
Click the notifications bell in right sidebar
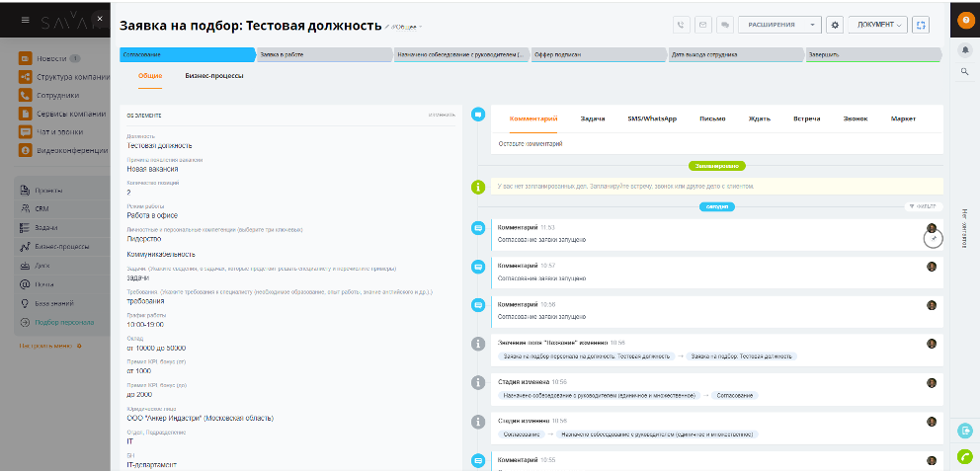click(x=965, y=49)
